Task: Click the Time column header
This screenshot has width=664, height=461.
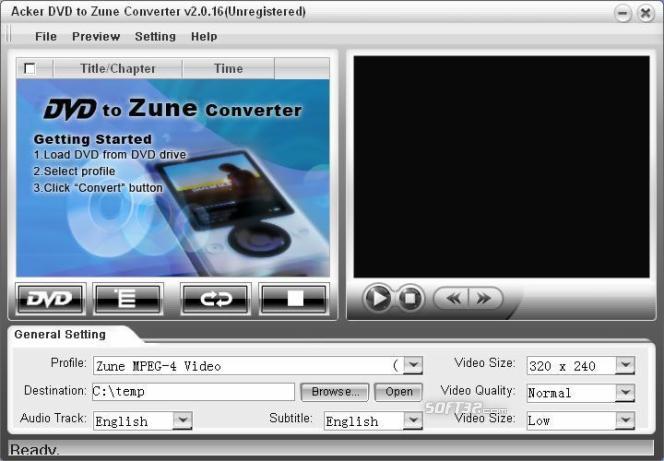Action: tap(228, 69)
